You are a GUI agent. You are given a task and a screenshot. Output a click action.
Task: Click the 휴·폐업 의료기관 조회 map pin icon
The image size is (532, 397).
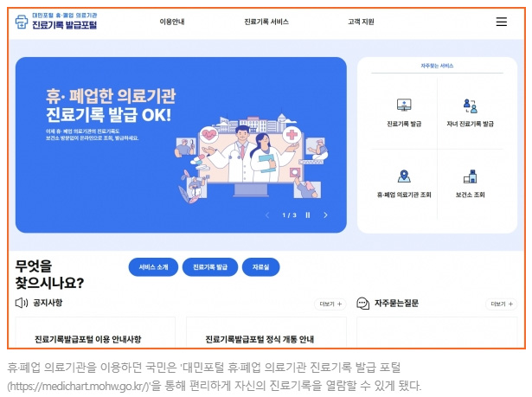pyautogui.click(x=404, y=176)
